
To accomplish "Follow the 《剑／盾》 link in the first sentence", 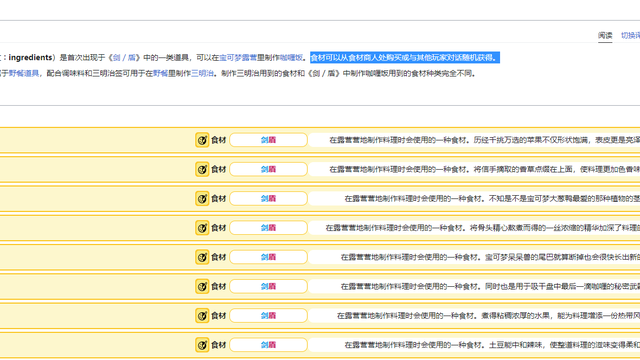I will [x=124, y=58].
